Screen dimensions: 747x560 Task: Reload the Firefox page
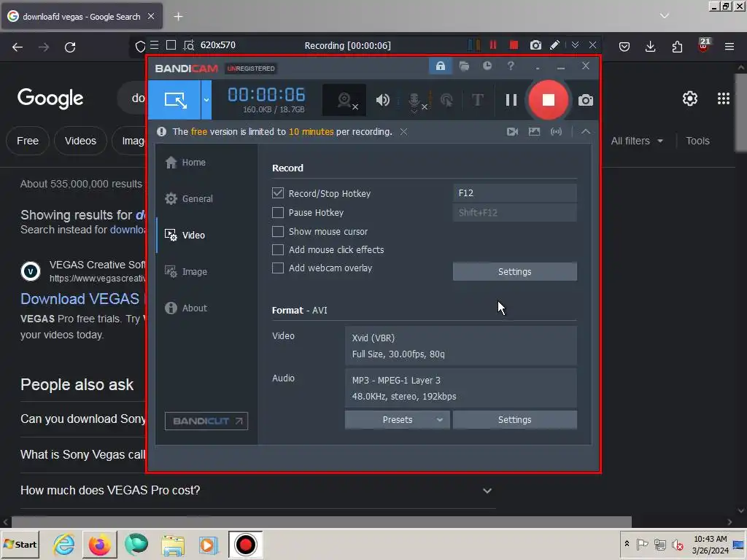tap(70, 47)
